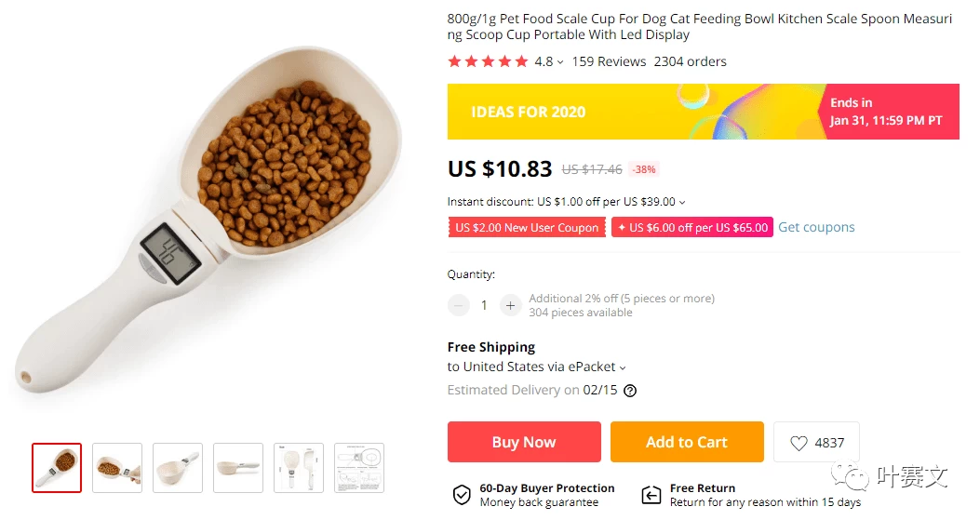
Task: Click the estimated delivery help question icon
Action: [630, 391]
